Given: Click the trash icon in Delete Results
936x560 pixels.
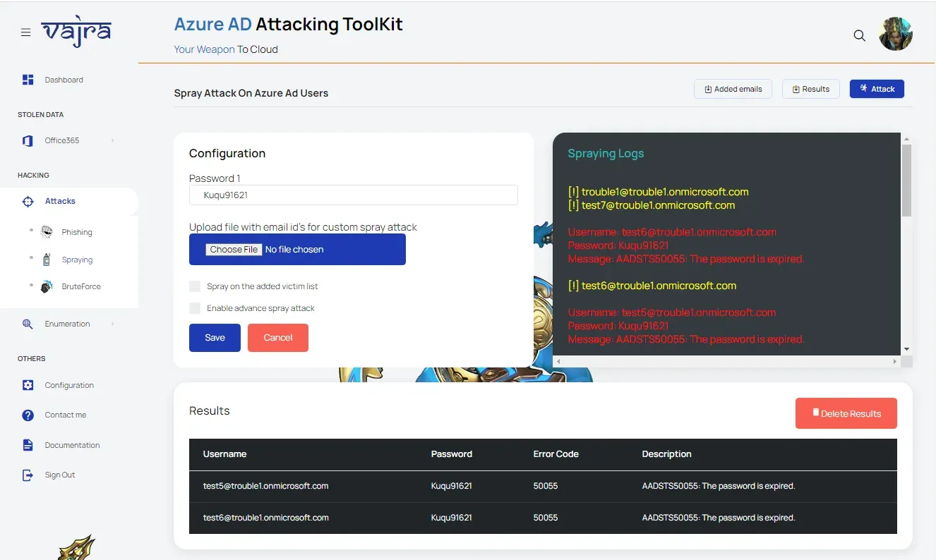Looking at the screenshot, I should click(815, 413).
